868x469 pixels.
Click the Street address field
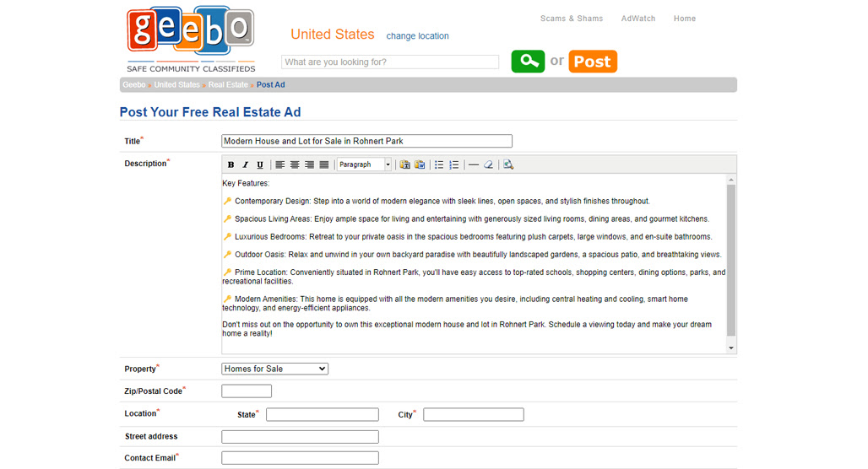tap(300, 437)
